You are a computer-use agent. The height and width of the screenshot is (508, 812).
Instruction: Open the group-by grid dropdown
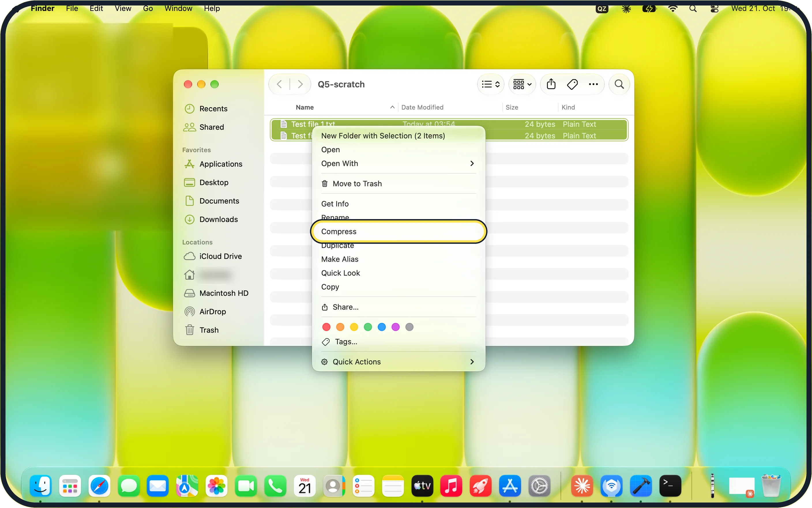pyautogui.click(x=522, y=84)
